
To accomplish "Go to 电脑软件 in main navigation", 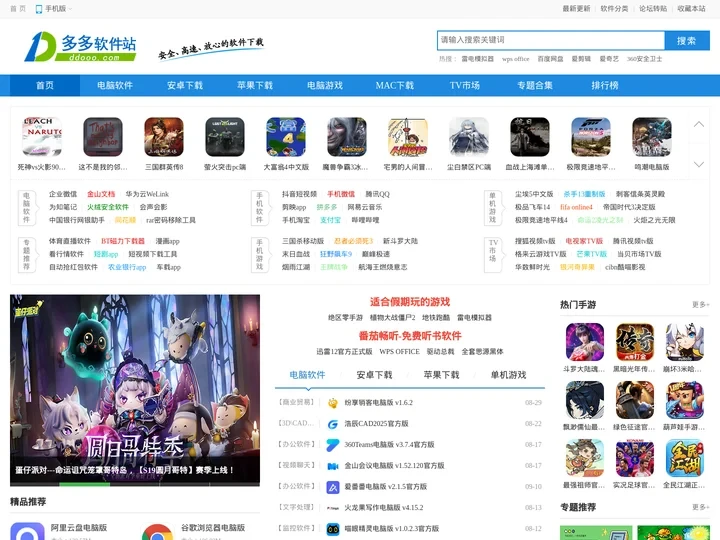I will click(115, 85).
